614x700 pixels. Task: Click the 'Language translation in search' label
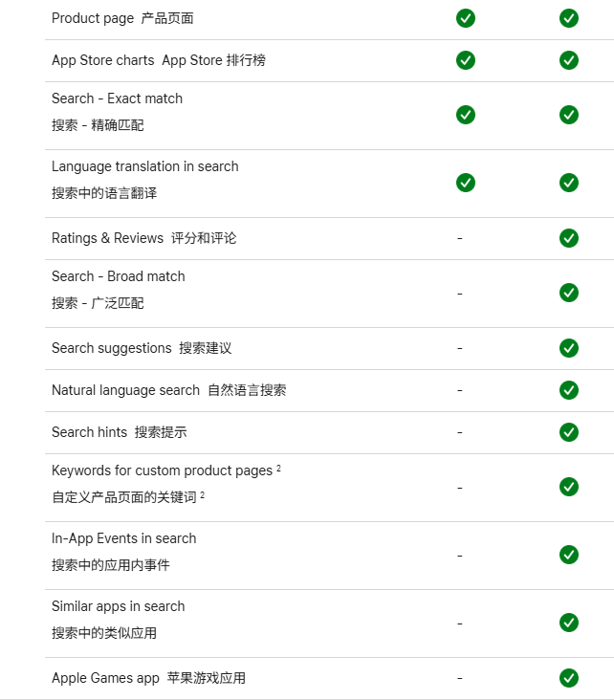(144, 166)
